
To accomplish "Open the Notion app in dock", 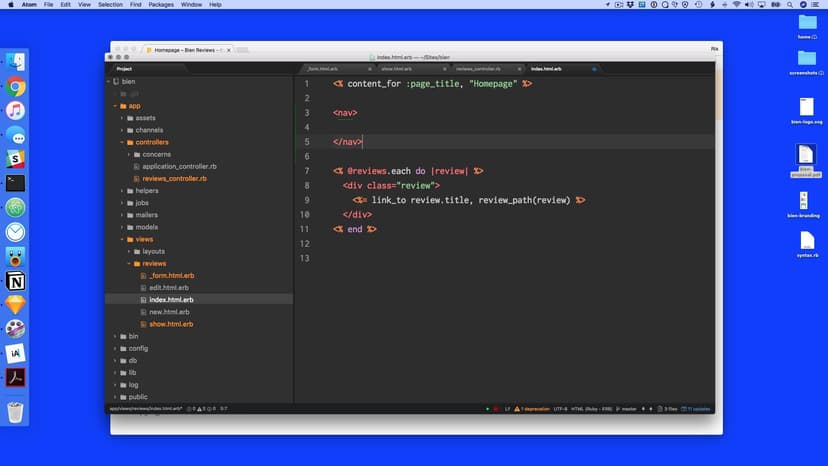I will click(x=15, y=280).
